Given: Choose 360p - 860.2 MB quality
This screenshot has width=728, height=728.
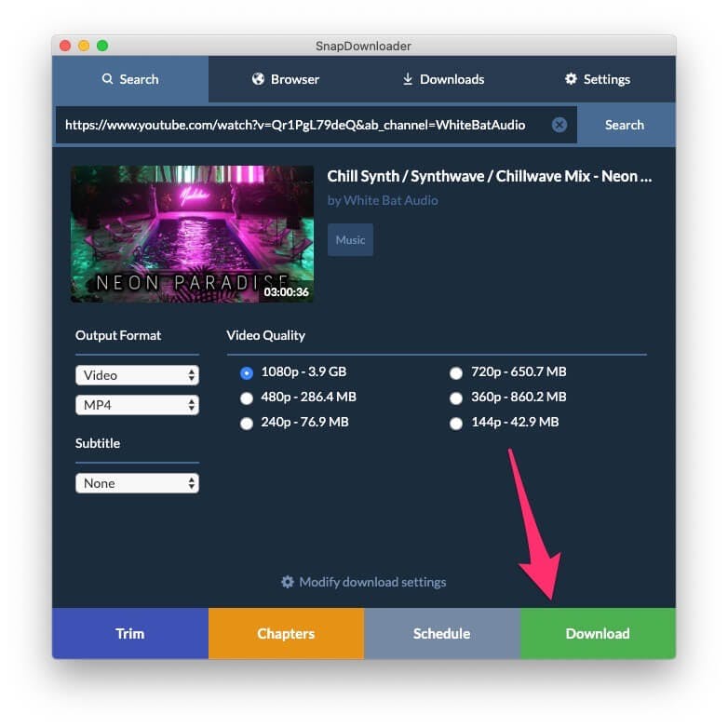Looking at the screenshot, I should click(456, 398).
